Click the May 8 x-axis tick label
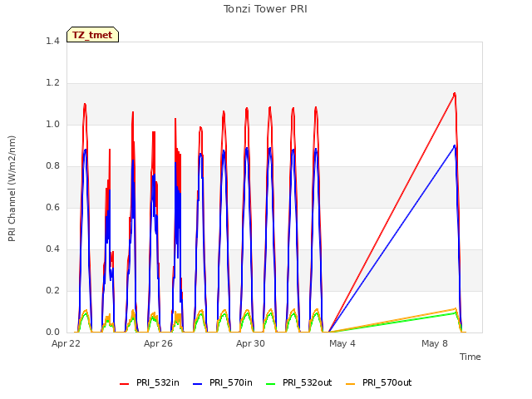Screen dimensions: 532x399 tap(435, 343)
